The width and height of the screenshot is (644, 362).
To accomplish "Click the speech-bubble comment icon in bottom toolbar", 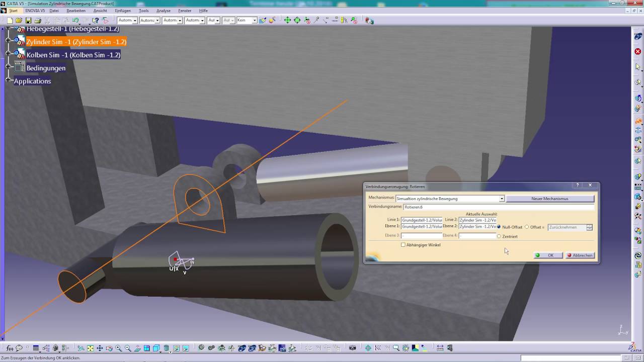I will (x=19, y=348).
